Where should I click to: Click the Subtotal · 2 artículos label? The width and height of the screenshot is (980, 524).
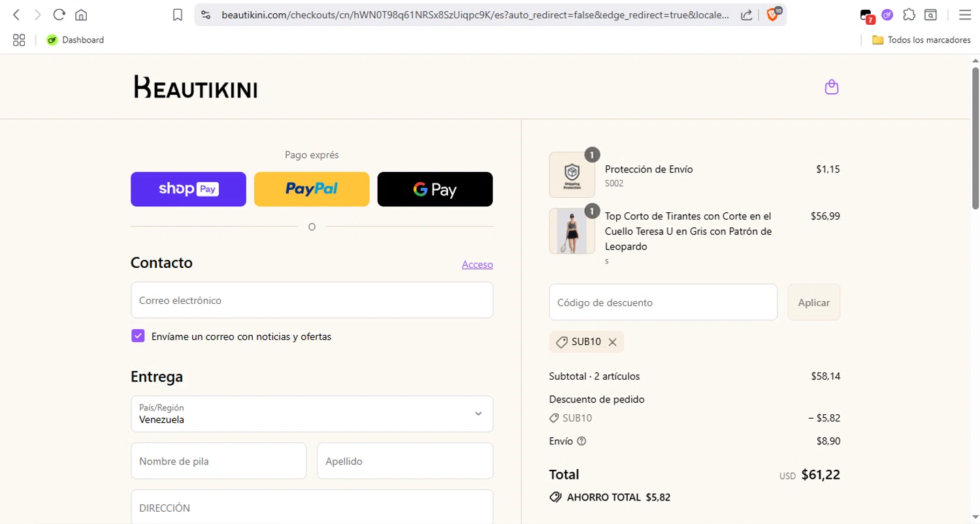coord(595,376)
